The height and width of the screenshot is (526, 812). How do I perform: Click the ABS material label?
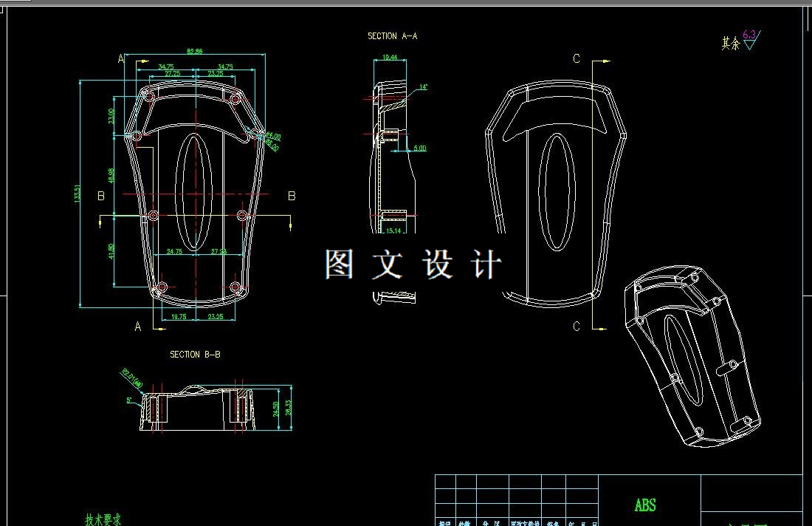coord(645,505)
